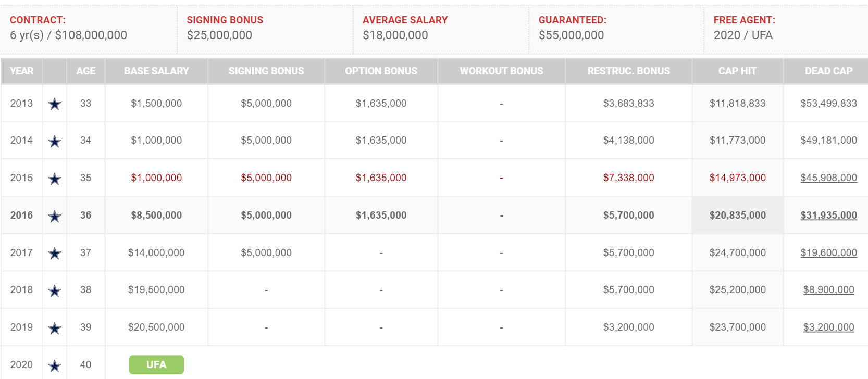The image size is (868, 379).
Task: Open the 2017 dead cap link $19,600,000
Action: coord(828,253)
